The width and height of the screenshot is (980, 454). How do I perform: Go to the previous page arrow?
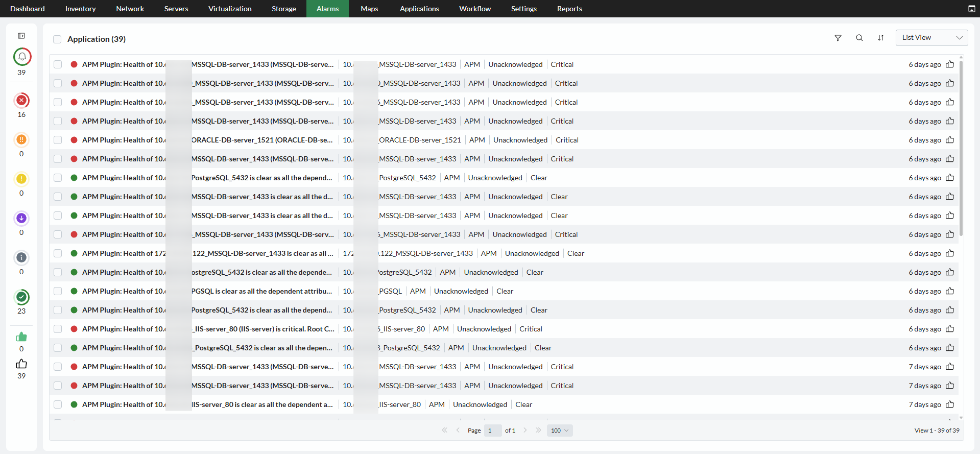(x=458, y=431)
